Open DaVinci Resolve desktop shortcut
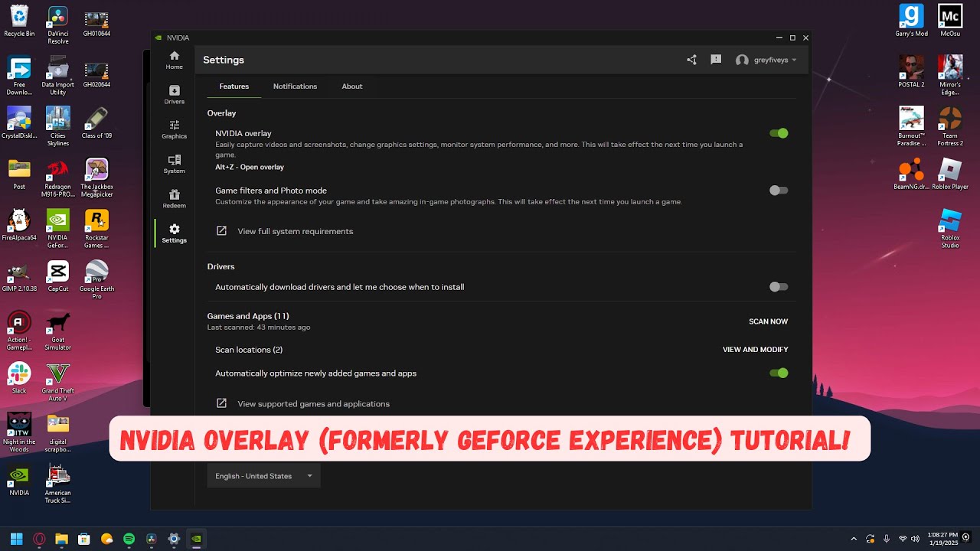Viewport: 980px width, 551px height. point(58,24)
